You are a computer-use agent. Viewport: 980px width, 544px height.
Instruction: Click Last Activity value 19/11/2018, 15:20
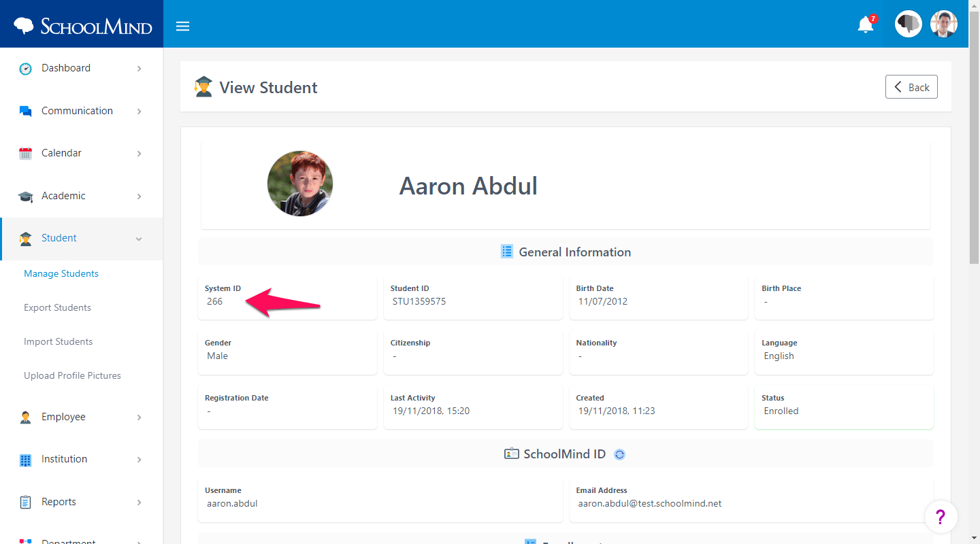[431, 411]
